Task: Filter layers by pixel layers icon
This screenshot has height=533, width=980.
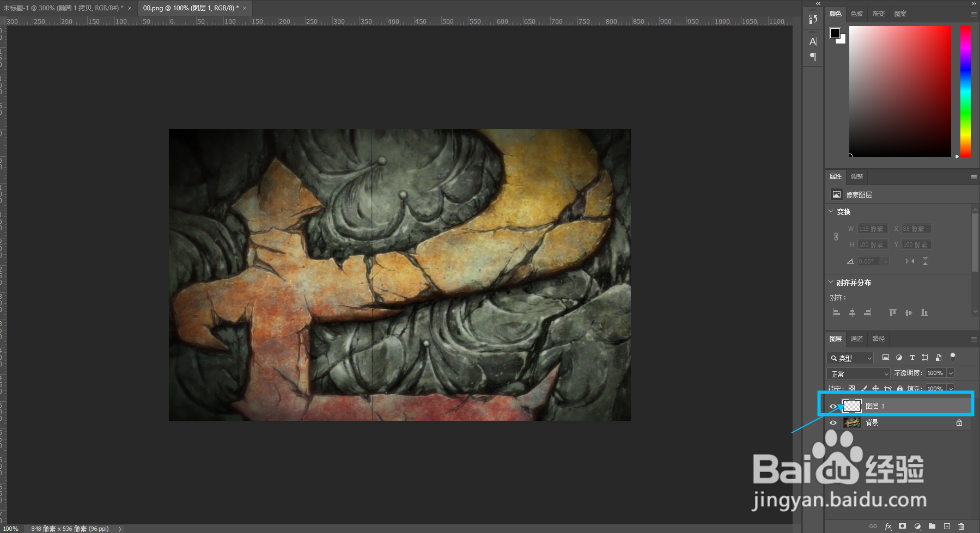Action: (886, 358)
